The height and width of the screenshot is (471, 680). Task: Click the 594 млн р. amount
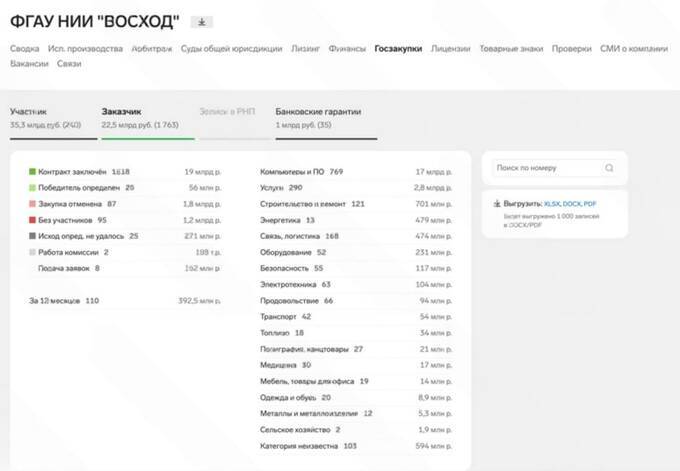[433, 446]
